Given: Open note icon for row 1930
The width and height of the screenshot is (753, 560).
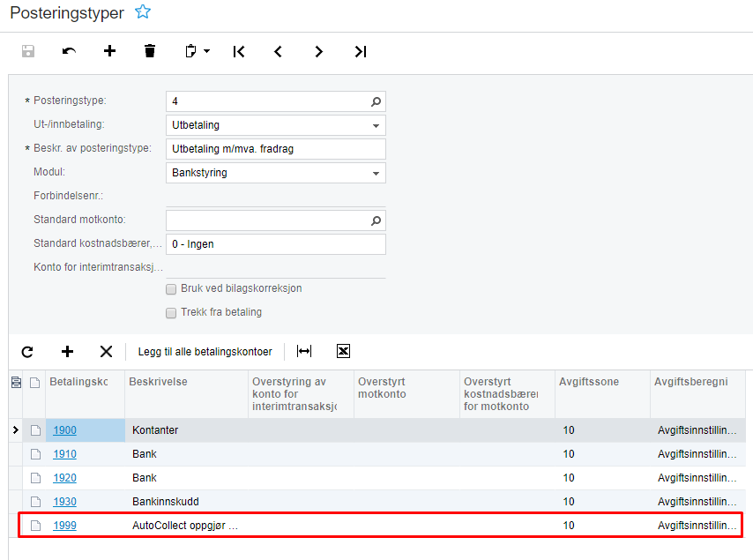Looking at the screenshot, I should [x=35, y=502].
